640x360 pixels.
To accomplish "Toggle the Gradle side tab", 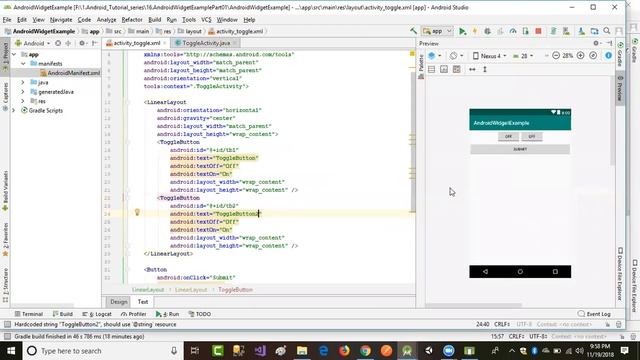I will coord(620,55).
